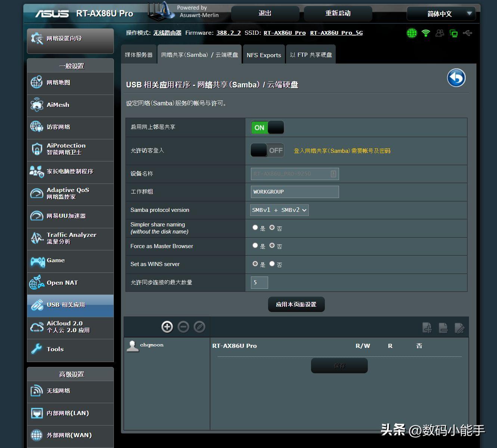
Task: Delete account with the minus icon
Action: tap(183, 327)
